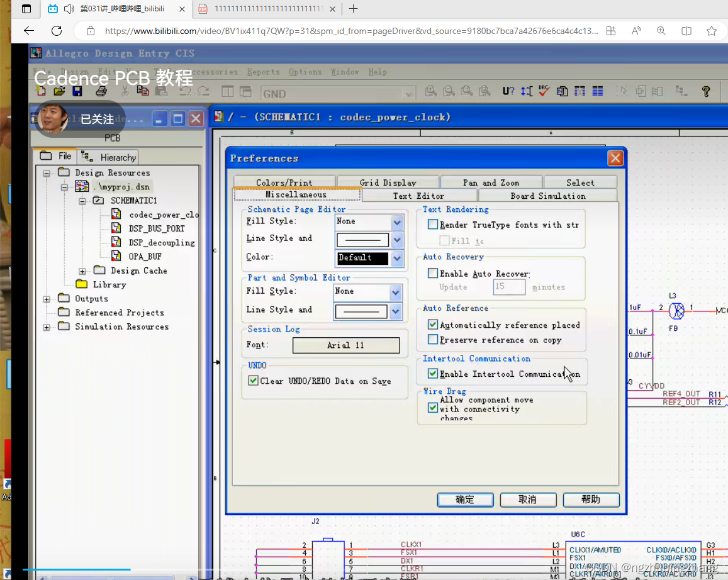The width and height of the screenshot is (728, 580).
Task: Close the Preferences dialog
Action: (x=615, y=159)
